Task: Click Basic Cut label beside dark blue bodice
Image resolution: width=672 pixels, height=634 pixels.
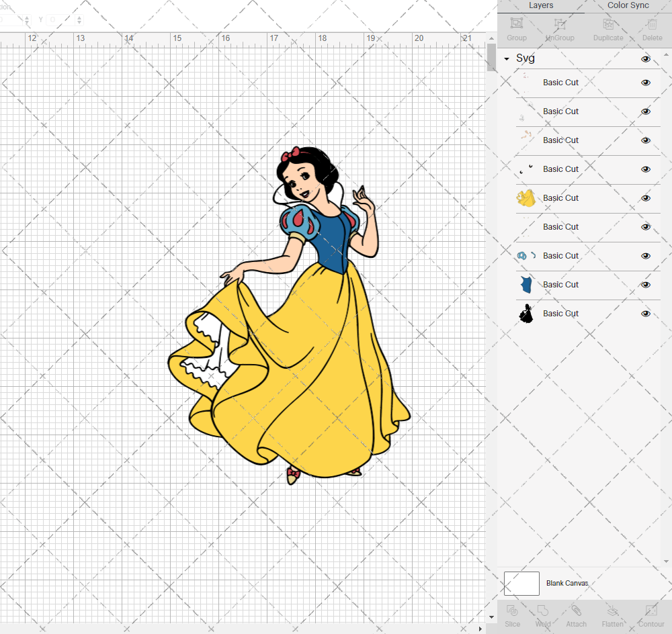Action: pos(560,285)
